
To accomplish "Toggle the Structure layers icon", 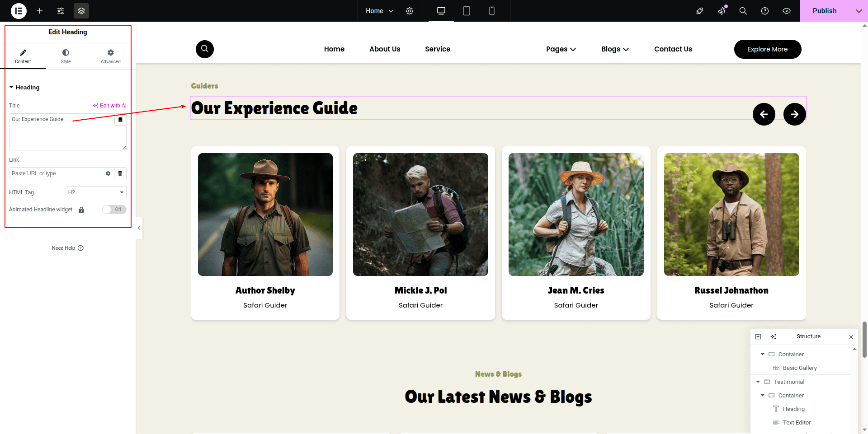I will pos(81,11).
